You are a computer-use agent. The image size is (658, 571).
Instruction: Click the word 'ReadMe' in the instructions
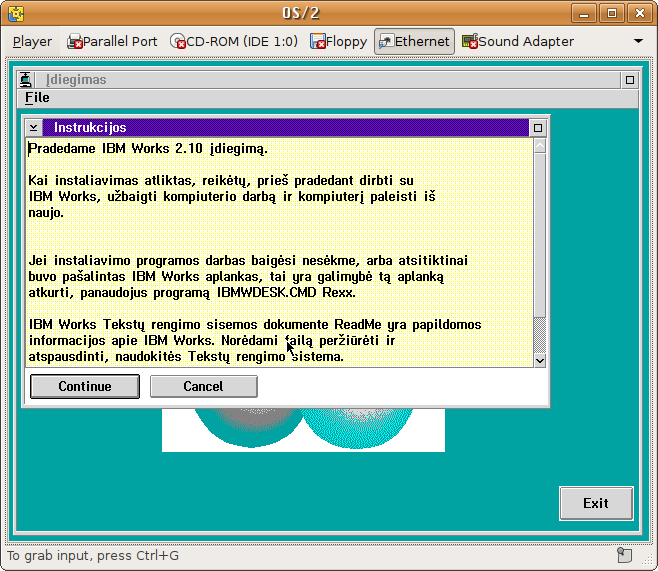tap(358, 324)
